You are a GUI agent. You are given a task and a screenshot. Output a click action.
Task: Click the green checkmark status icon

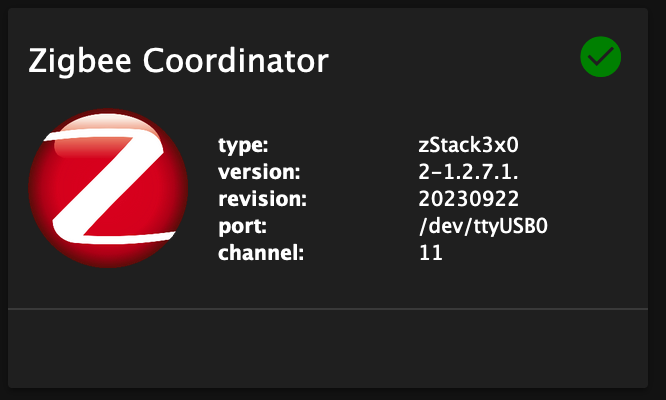pos(601,57)
